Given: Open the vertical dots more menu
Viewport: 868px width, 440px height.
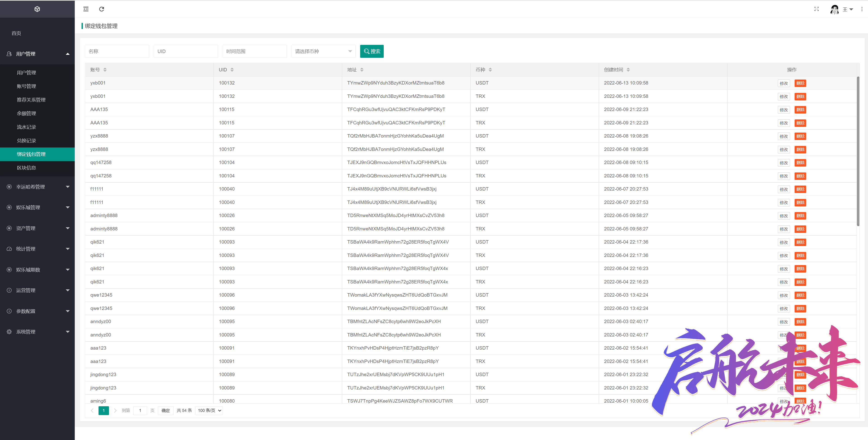Looking at the screenshot, I should (x=862, y=9).
